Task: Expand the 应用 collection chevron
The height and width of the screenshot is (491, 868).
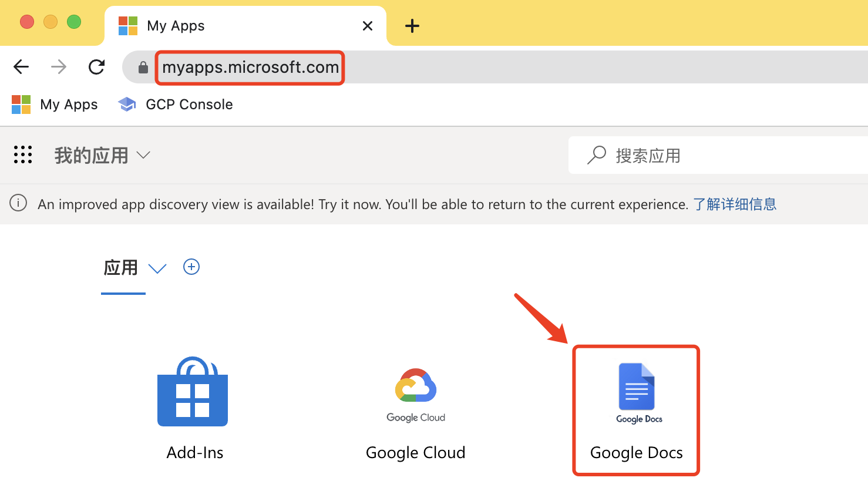Action: pos(157,268)
